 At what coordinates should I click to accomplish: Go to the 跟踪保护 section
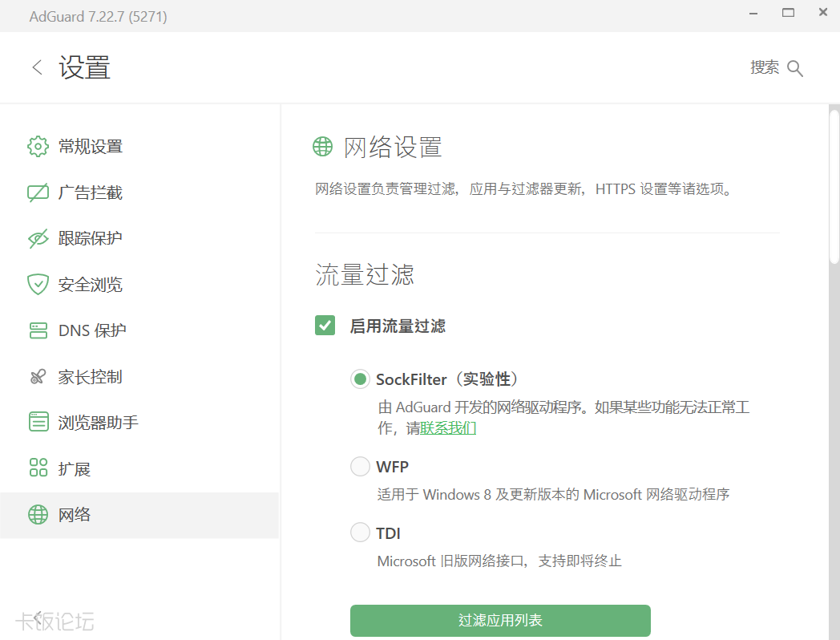tap(139, 238)
